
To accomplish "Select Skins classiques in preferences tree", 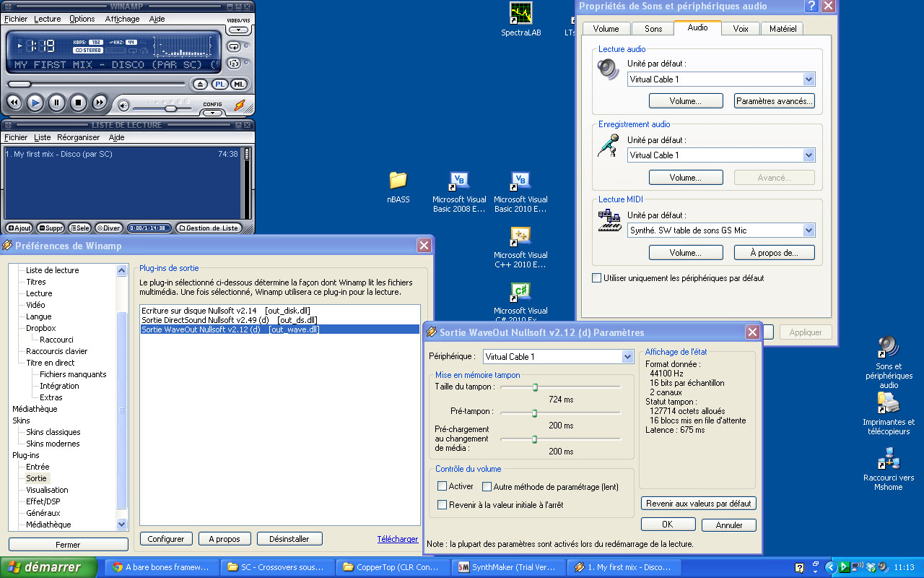I will coord(53,432).
